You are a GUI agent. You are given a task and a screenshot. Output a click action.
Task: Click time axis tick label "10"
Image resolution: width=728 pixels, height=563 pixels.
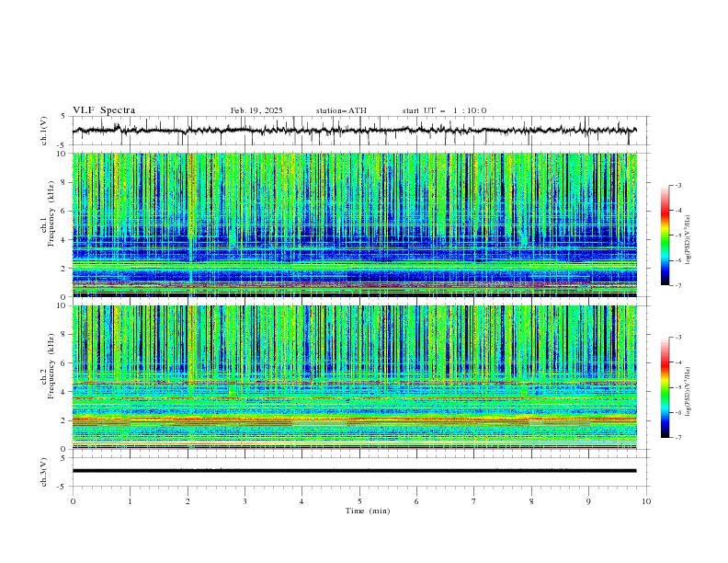coord(646,501)
